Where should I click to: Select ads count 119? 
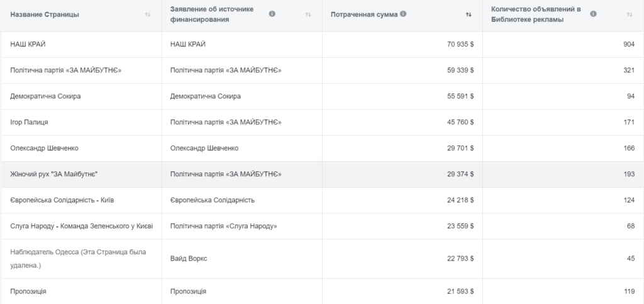point(629,291)
